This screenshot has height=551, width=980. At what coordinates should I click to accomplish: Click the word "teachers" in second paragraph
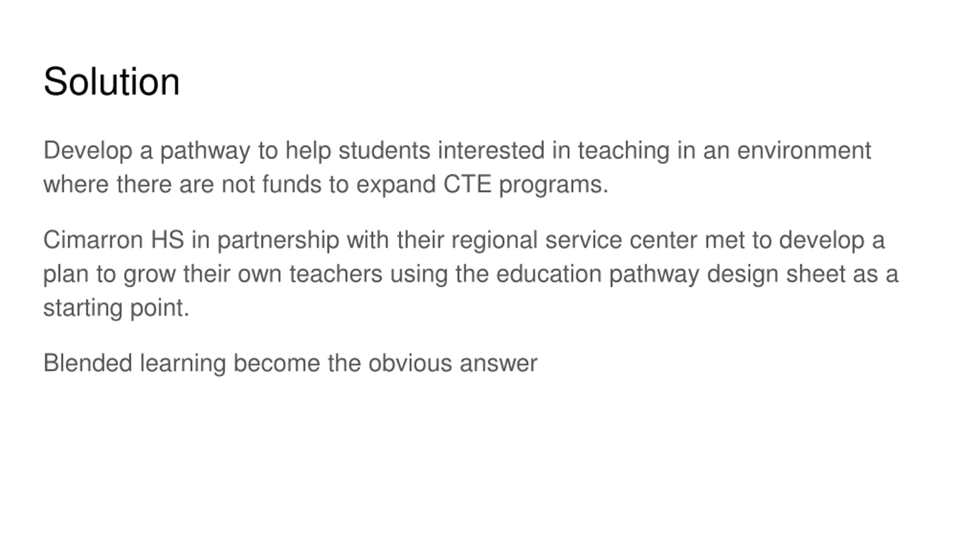click(336, 274)
